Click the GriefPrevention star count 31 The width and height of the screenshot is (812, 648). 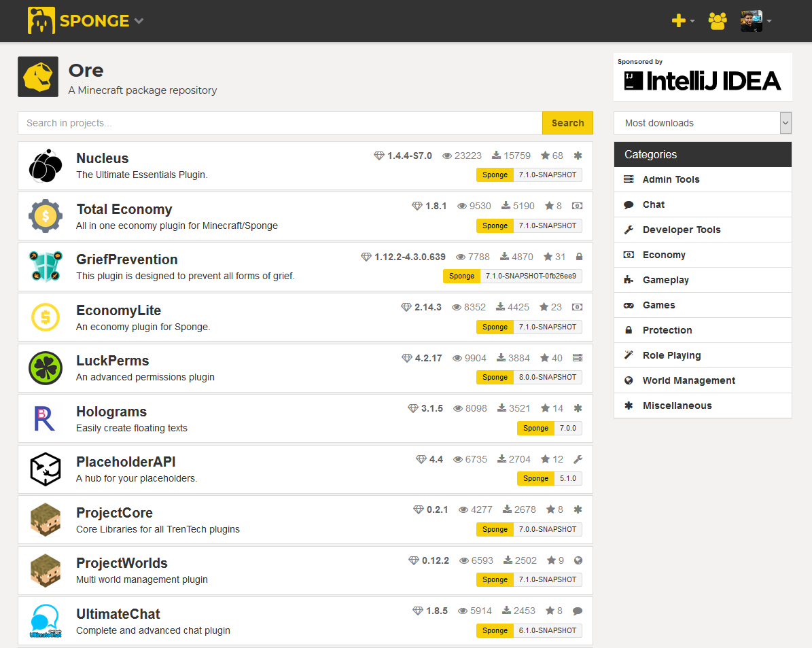(561, 257)
